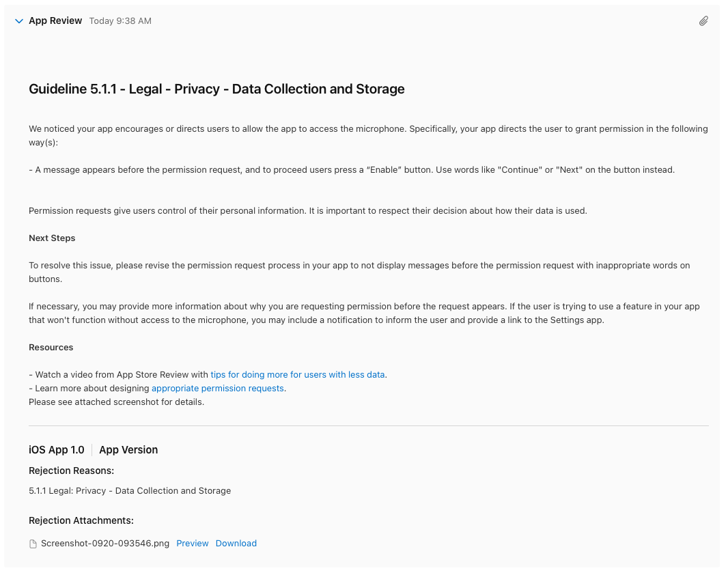Open the 'appropriate permission requests' link
The width and height of the screenshot is (728, 575).
click(217, 389)
